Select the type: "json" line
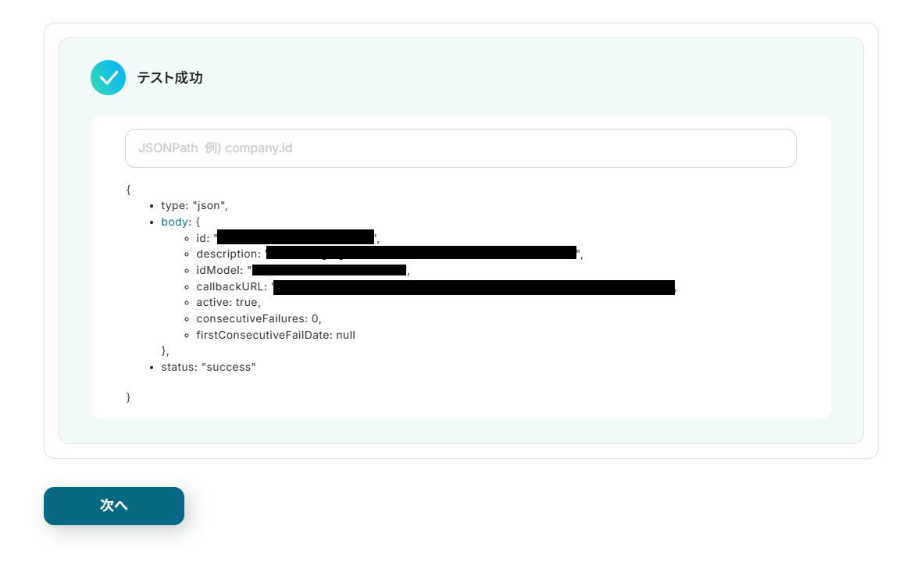This screenshot has width=924, height=565. click(194, 205)
